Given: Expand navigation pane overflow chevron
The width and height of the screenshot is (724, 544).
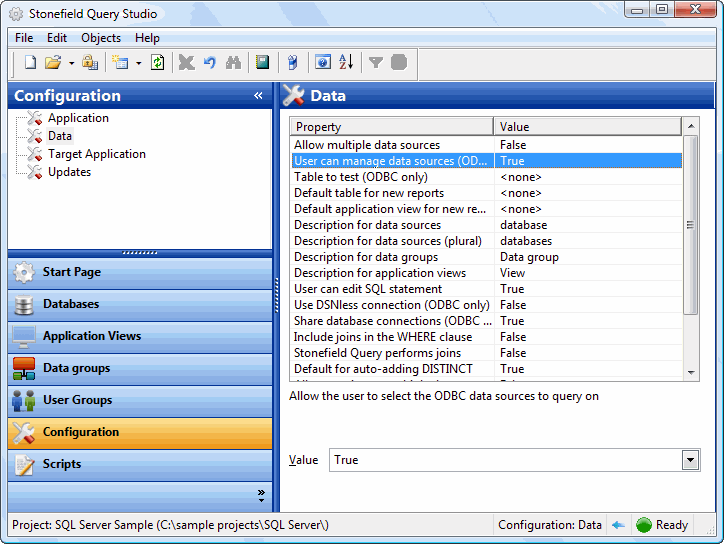Looking at the screenshot, I should pos(261,494).
